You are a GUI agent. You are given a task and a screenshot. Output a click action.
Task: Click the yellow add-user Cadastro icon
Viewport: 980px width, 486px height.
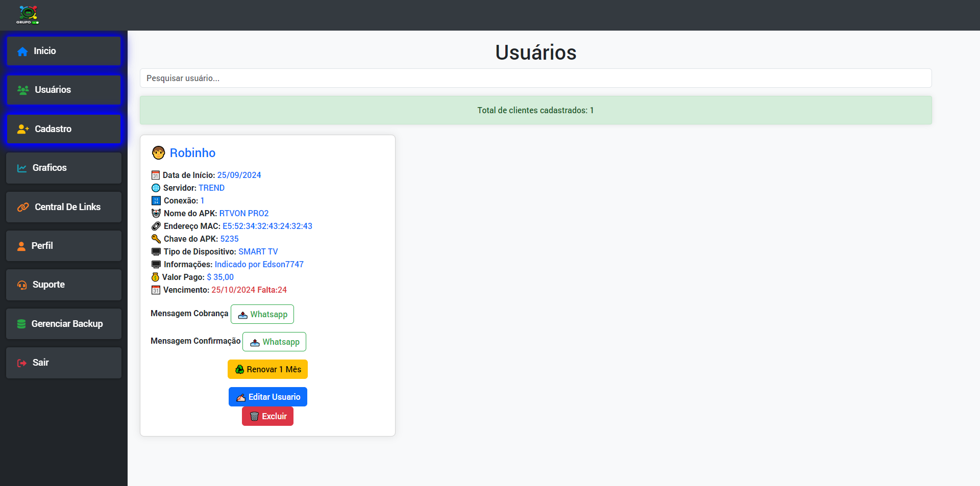point(23,130)
